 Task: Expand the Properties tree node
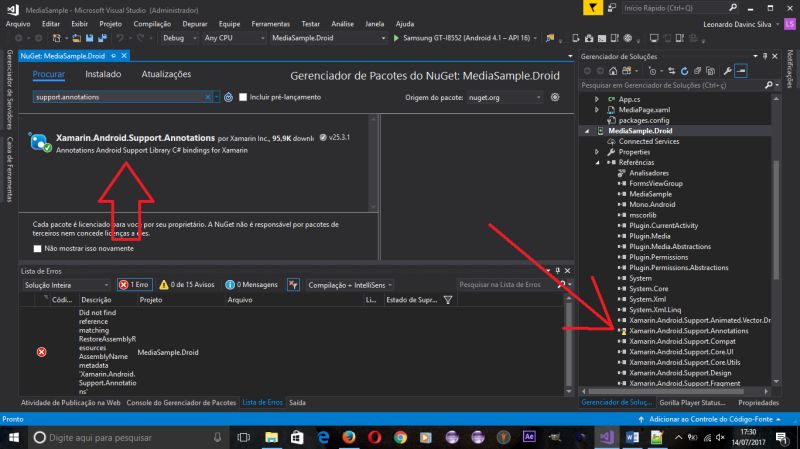point(596,152)
